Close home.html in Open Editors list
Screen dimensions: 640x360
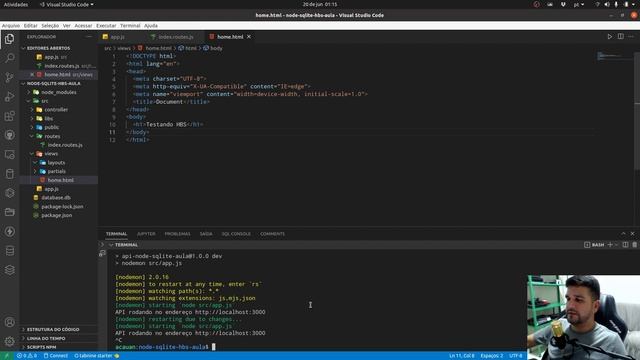[x=32, y=75]
